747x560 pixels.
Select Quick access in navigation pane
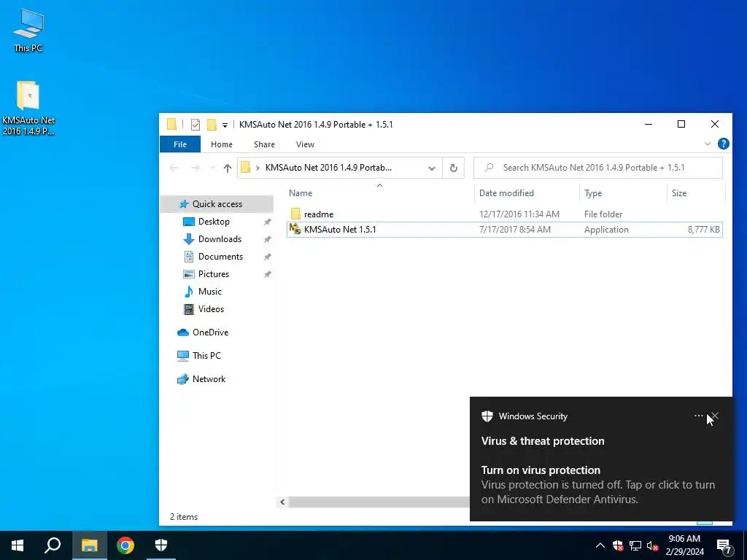(217, 204)
